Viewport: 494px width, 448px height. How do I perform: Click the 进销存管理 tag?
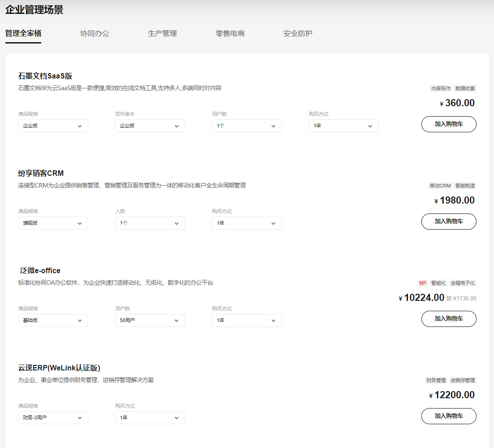point(463,381)
